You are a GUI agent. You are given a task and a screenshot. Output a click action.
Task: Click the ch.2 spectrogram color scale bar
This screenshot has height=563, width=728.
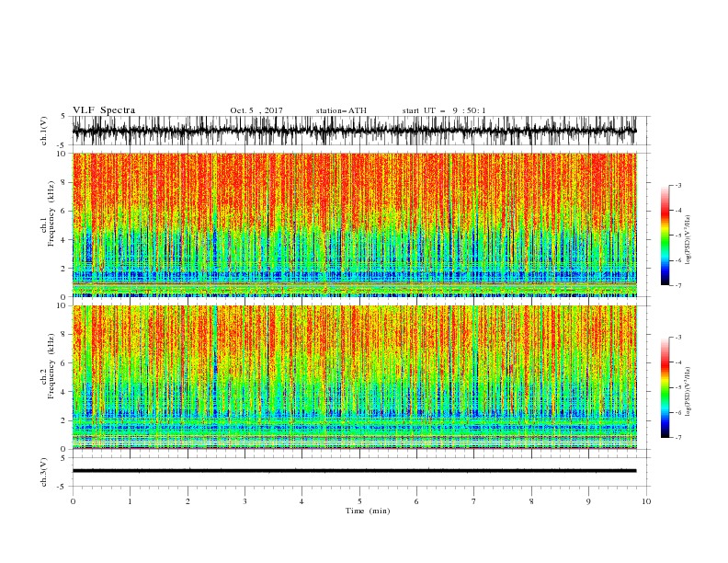(665, 387)
